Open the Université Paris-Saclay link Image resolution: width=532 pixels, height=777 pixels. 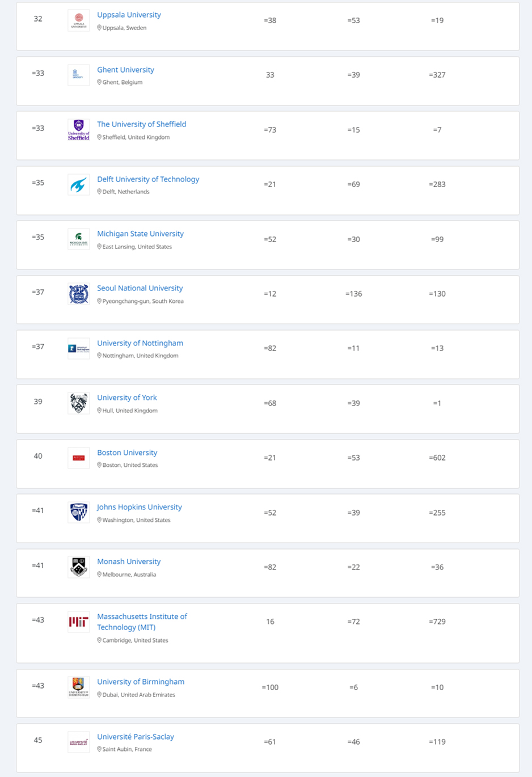[135, 737]
